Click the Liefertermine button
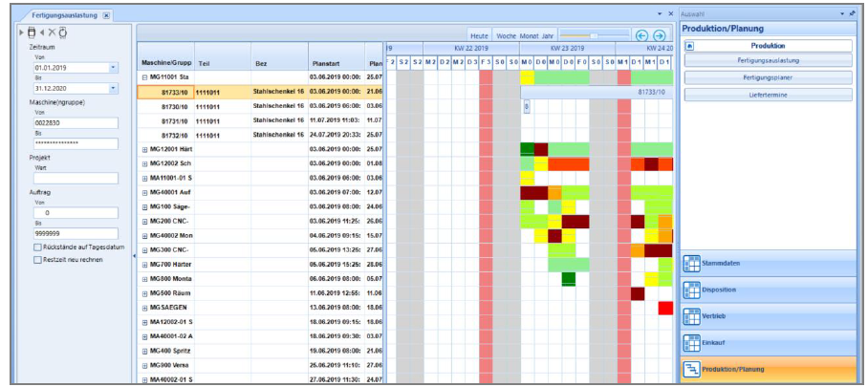The height and width of the screenshot is (387, 868). pyautogui.click(x=768, y=95)
